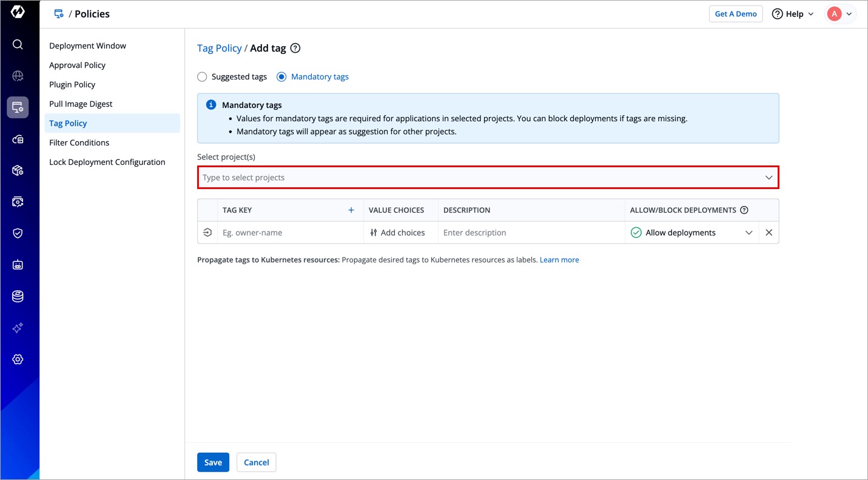Image resolution: width=868 pixels, height=480 pixels.
Task: Go to Lock Deployment Configuration
Action: coord(107,162)
